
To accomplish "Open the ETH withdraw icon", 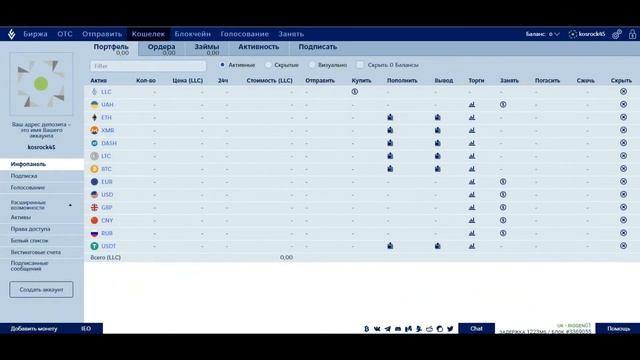I will click(x=438, y=117).
